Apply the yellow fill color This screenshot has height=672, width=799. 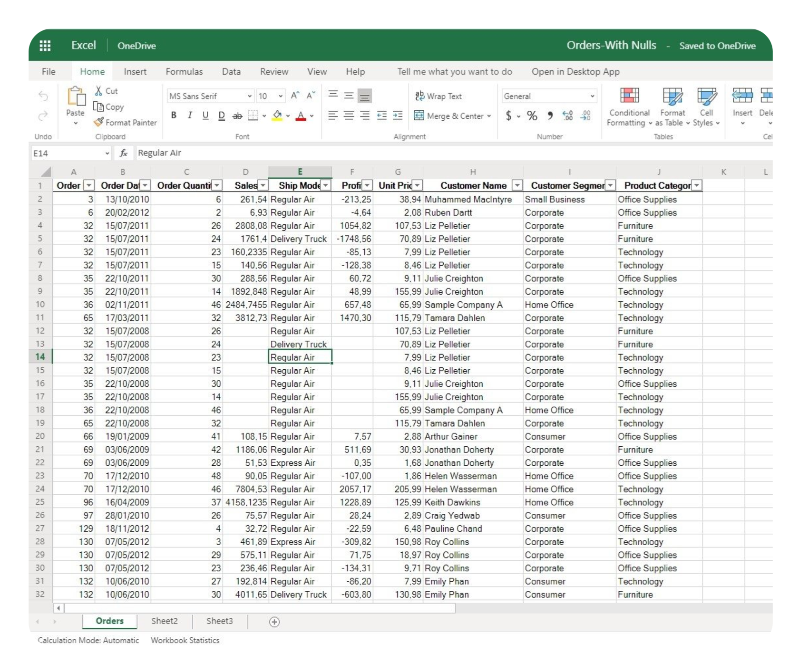coord(277,115)
